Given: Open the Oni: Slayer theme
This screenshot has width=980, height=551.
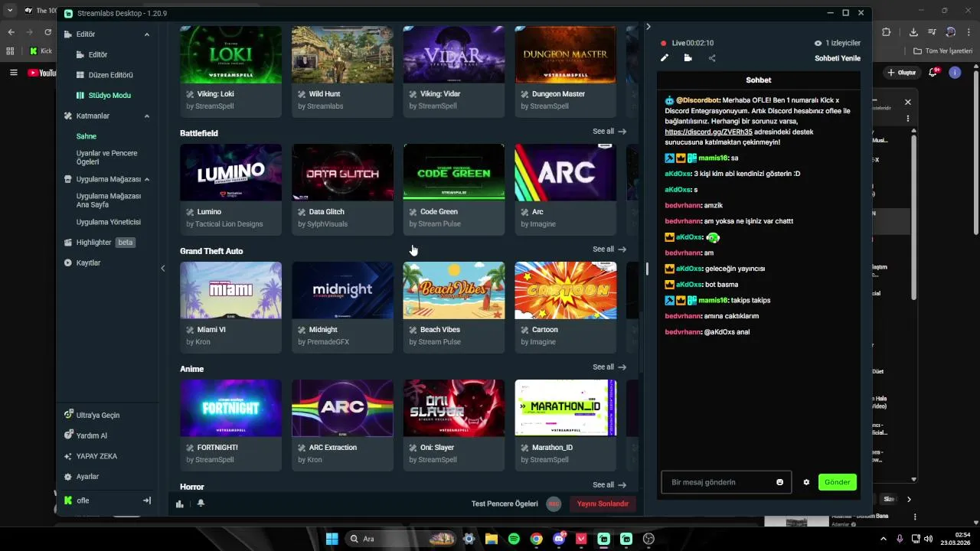Looking at the screenshot, I should [x=454, y=425].
